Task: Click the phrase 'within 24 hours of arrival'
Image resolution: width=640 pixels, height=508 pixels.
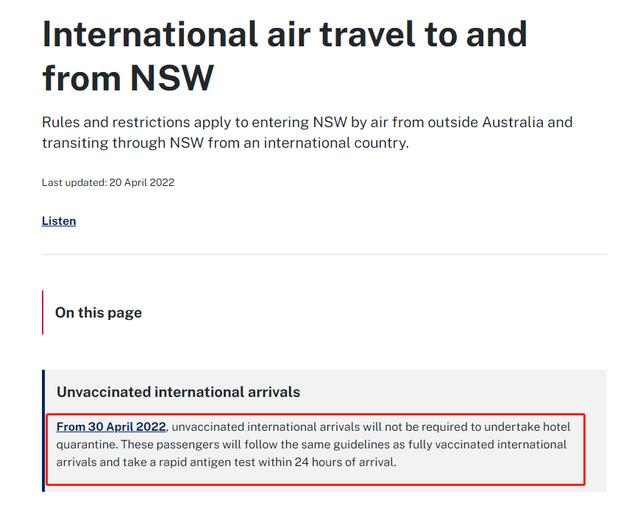Action: point(327,462)
